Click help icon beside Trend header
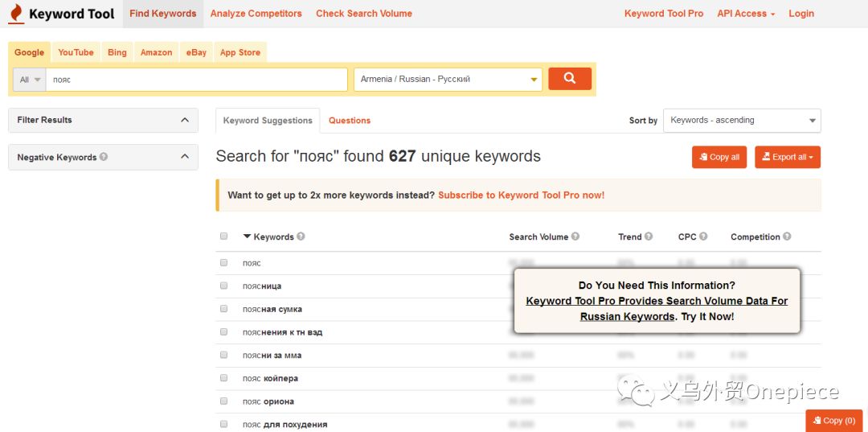 coord(649,237)
